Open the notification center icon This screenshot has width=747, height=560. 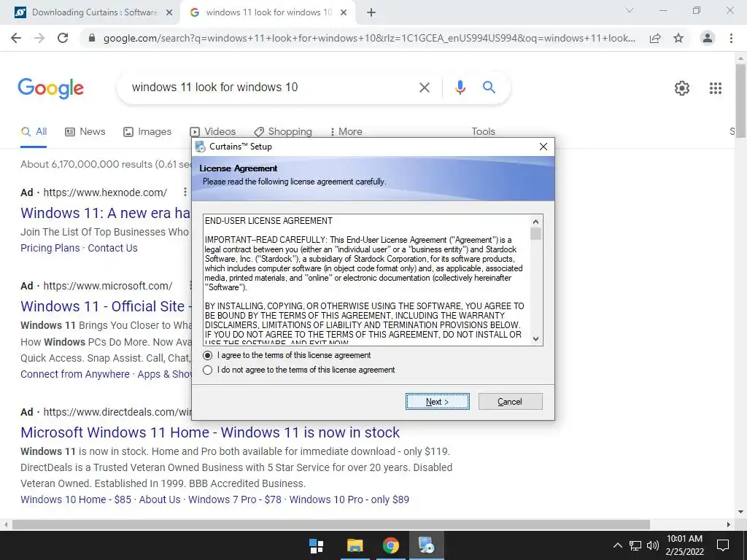pyautogui.click(x=723, y=545)
